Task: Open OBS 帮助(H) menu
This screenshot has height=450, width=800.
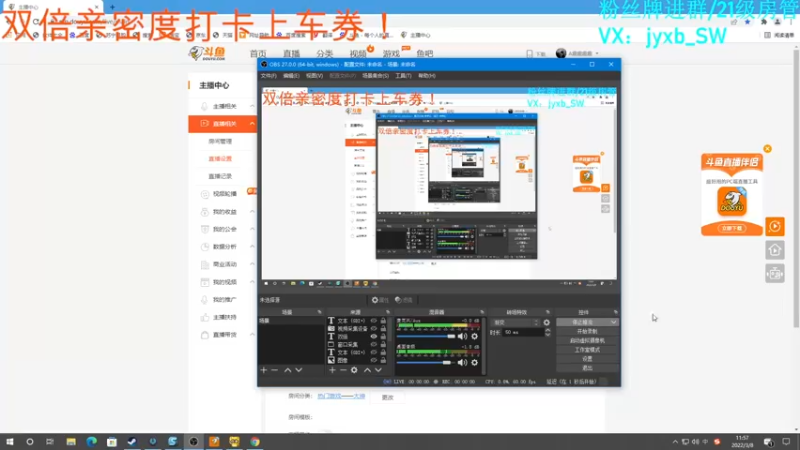Action: 427,76
